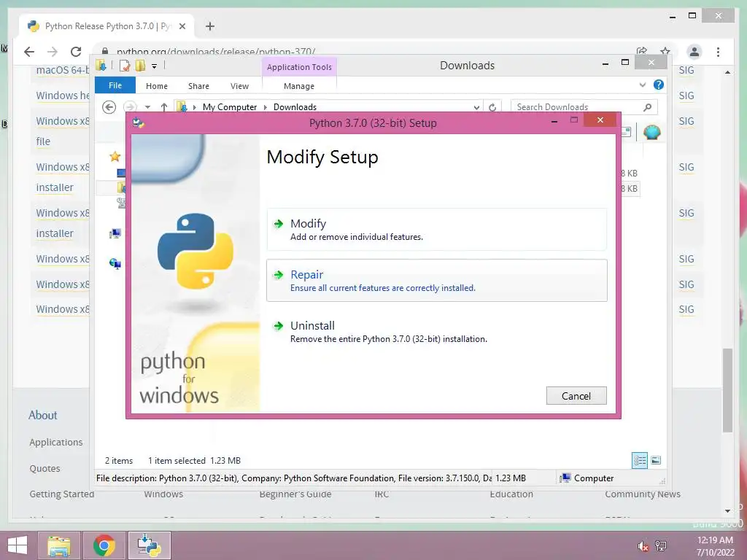Open File Explorer from taskbar
This screenshot has width=747, height=560.
(59, 545)
